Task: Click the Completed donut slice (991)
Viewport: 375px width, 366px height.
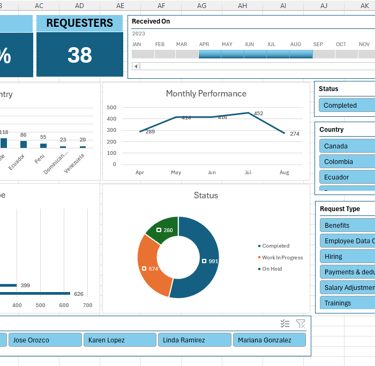Action: coord(208,260)
